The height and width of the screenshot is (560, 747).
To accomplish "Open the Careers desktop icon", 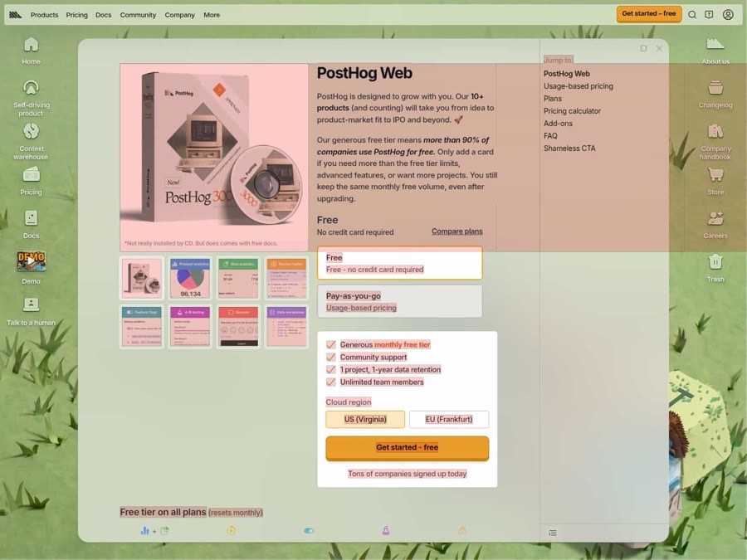I will (715, 225).
